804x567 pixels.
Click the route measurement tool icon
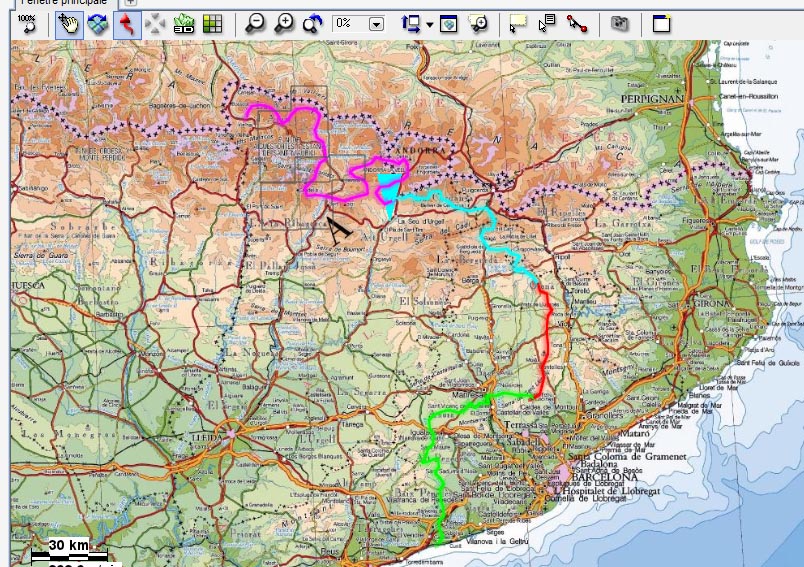(x=577, y=24)
